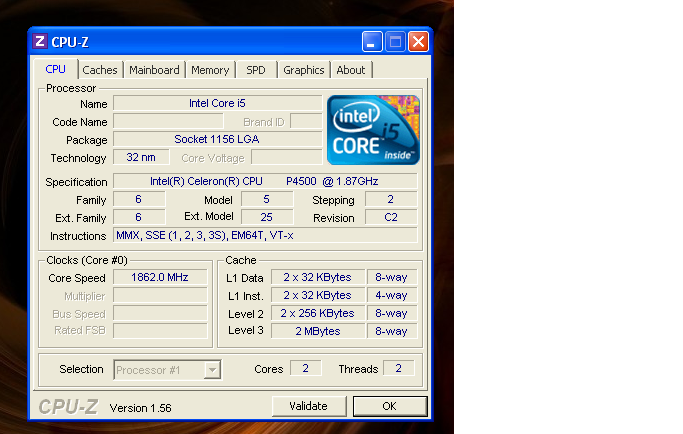The height and width of the screenshot is (434, 683).
Task: Open the Mainboard tab
Action: [x=154, y=70]
